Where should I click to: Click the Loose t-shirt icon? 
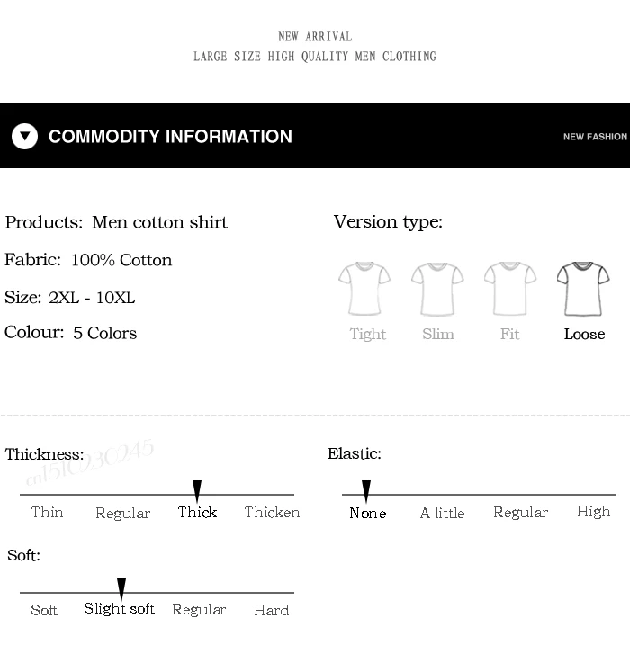coord(583,289)
